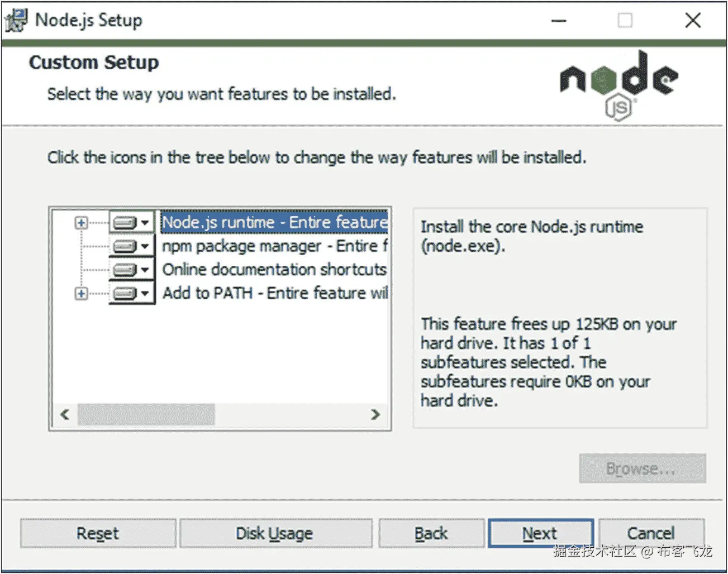This screenshot has height=574, width=728.
Task: Cancel the Node.js setup
Action: [651, 533]
